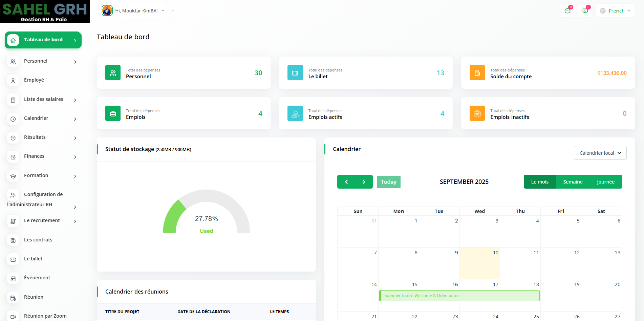644x321 pixels.
Task: Switch calendar to Journée view
Action: click(x=605, y=182)
